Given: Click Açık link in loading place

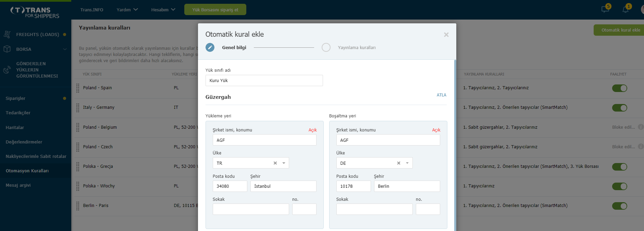Looking at the screenshot, I should pos(312,130).
